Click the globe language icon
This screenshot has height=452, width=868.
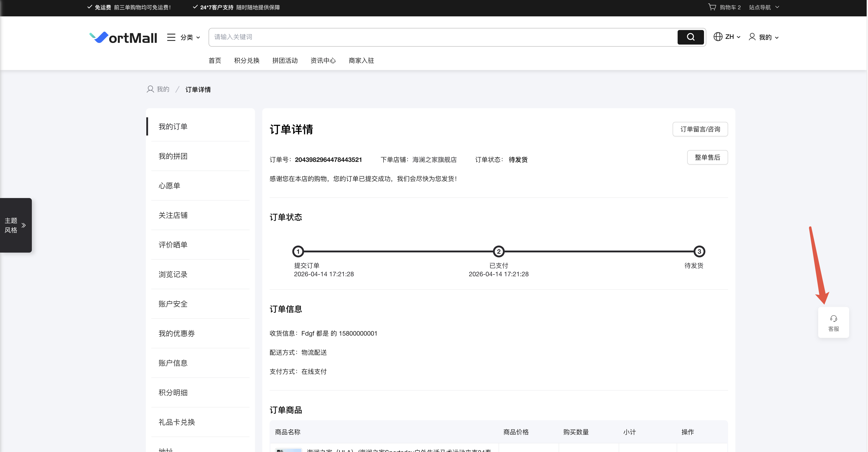718,37
